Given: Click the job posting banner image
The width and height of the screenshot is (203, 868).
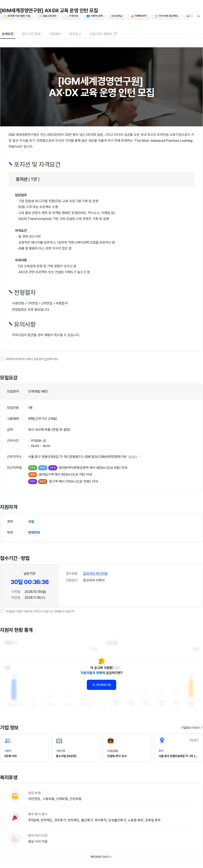Looking at the screenshot, I should coord(101,87).
